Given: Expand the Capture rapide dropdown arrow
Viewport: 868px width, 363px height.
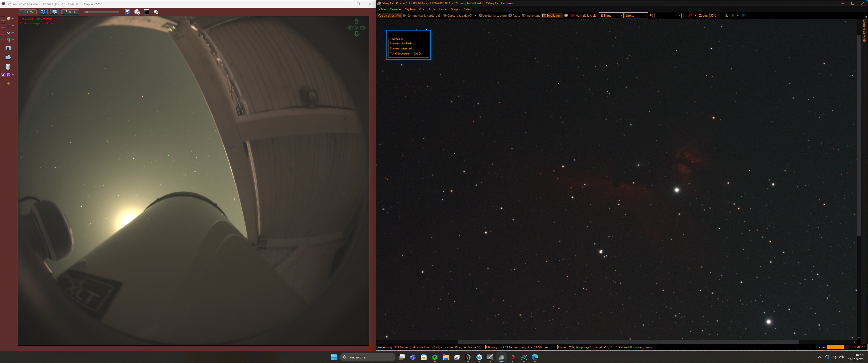Looking at the screenshot, I should point(476,15).
